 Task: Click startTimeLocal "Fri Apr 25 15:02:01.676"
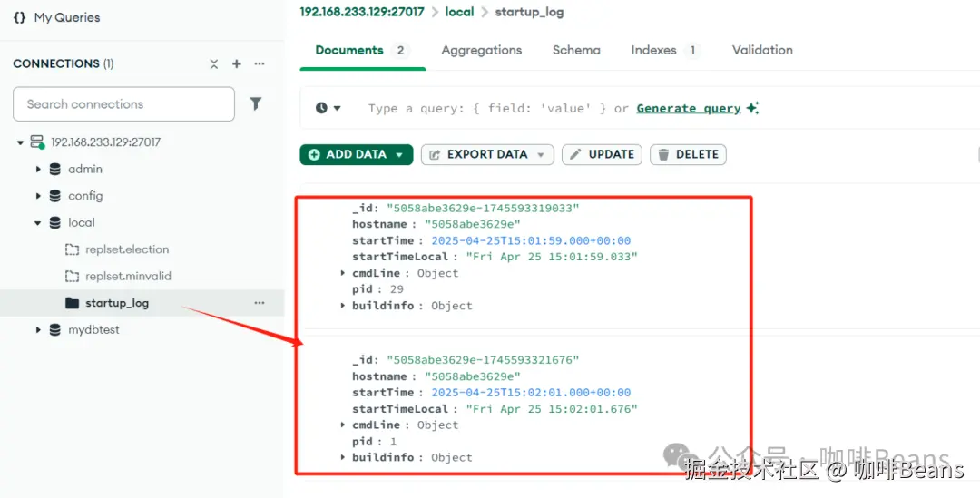[x=552, y=408]
